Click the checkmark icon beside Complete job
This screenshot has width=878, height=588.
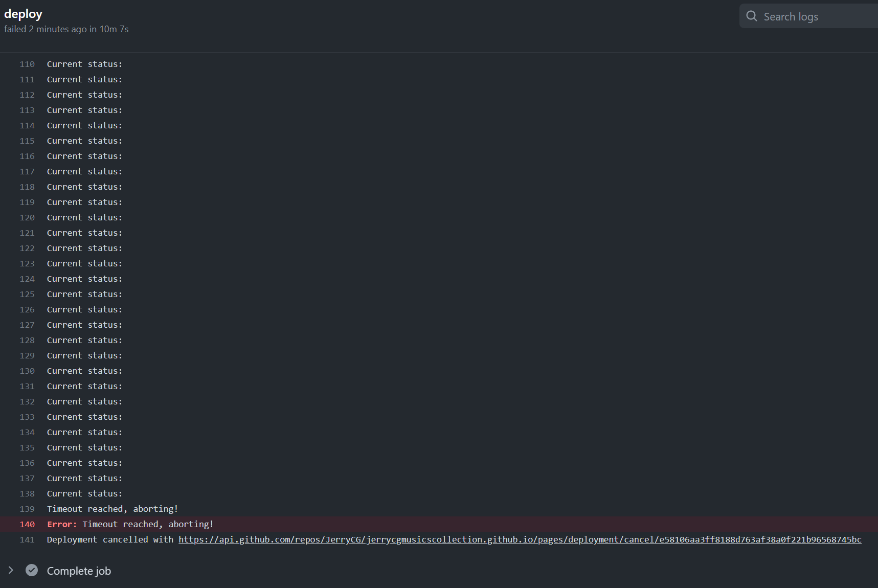[32, 571]
